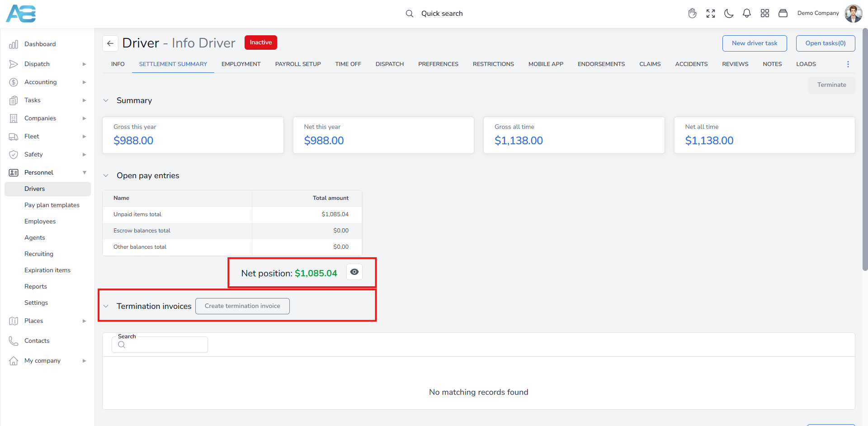Screen dimensions: 868x426
Task: Click the back arrow beside Driver title
Action: click(x=110, y=43)
